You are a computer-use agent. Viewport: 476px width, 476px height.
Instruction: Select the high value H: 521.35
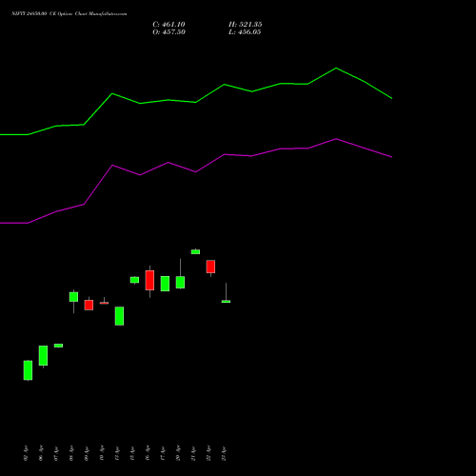coord(246,25)
